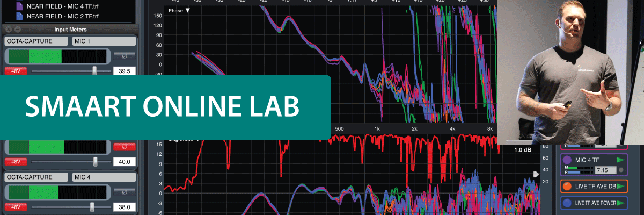Click the purple NEAR FIELD - MIC 4 TF.trf file icon
This screenshot has height=215, width=644.
(19, 6)
